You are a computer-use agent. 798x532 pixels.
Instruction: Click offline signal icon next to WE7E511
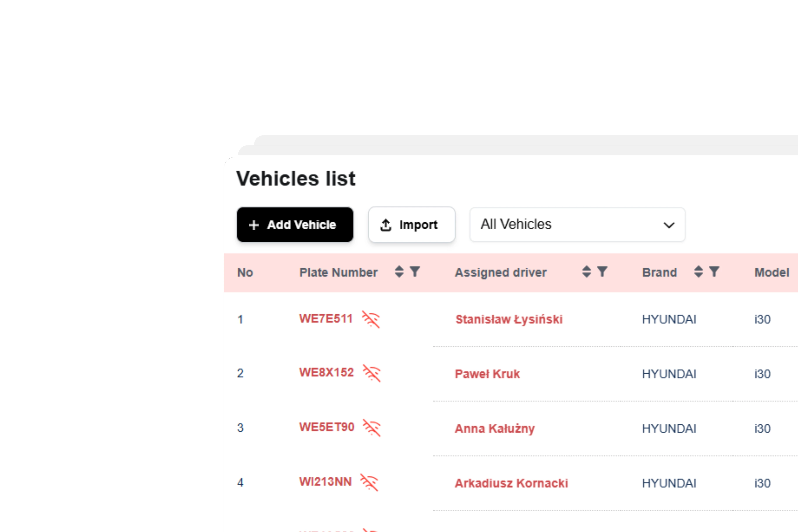371,319
